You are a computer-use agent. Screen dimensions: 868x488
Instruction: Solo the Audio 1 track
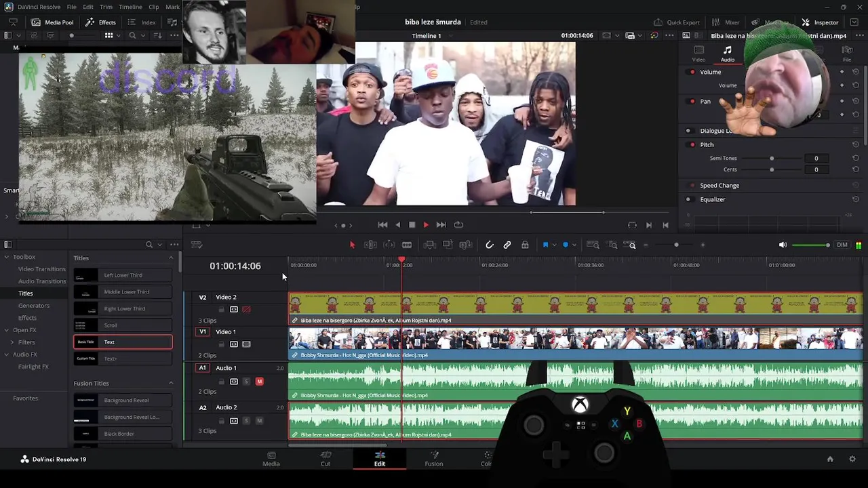246,382
